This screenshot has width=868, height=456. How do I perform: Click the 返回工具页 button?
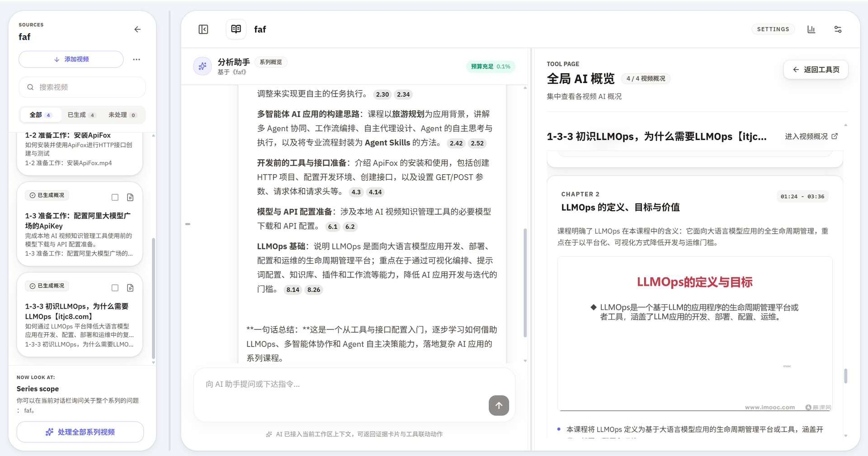point(816,70)
